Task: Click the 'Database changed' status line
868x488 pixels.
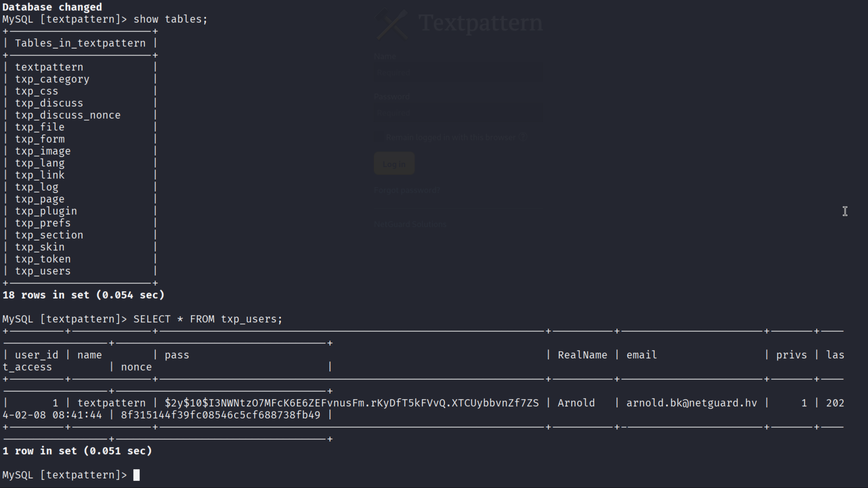Action: coord(52,7)
